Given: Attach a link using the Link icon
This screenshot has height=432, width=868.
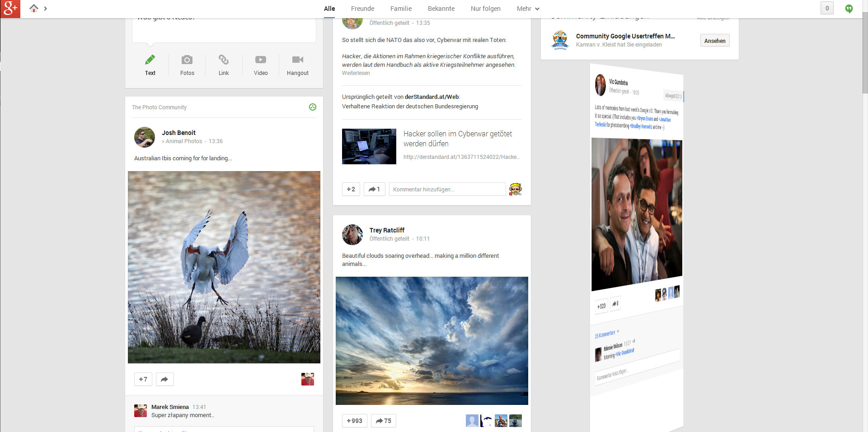Looking at the screenshot, I should (224, 60).
